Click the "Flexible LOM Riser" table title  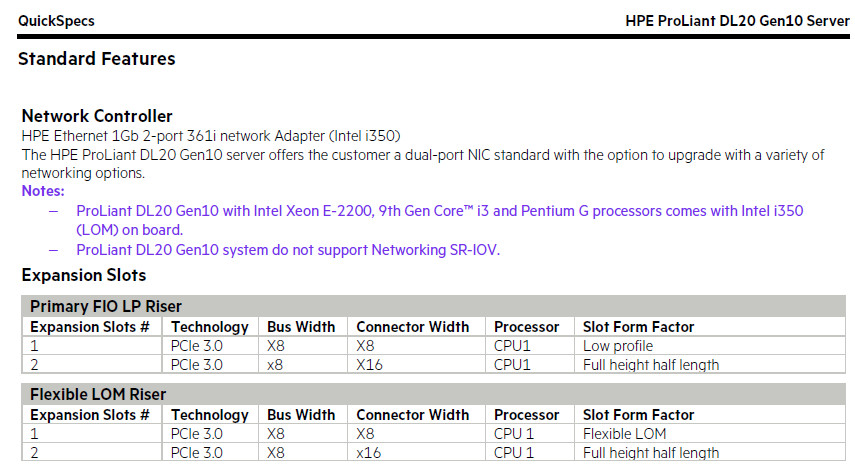pyautogui.click(x=98, y=395)
